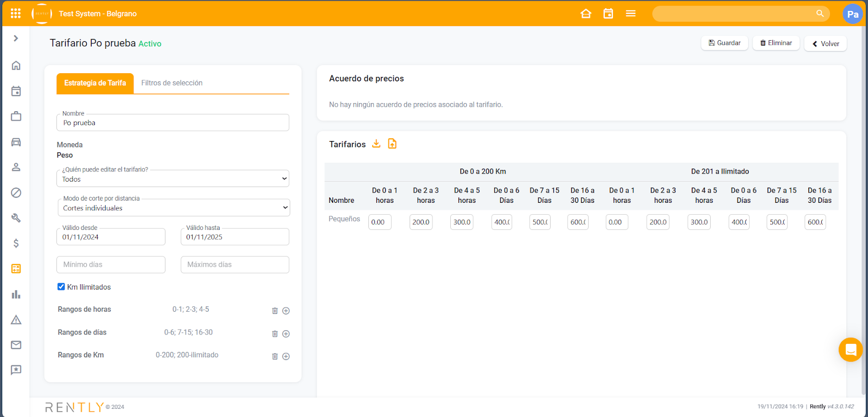The image size is (868, 417).
Task: Open the '¿Quién puede editar el tarifario?' dropdown
Action: click(173, 179)
